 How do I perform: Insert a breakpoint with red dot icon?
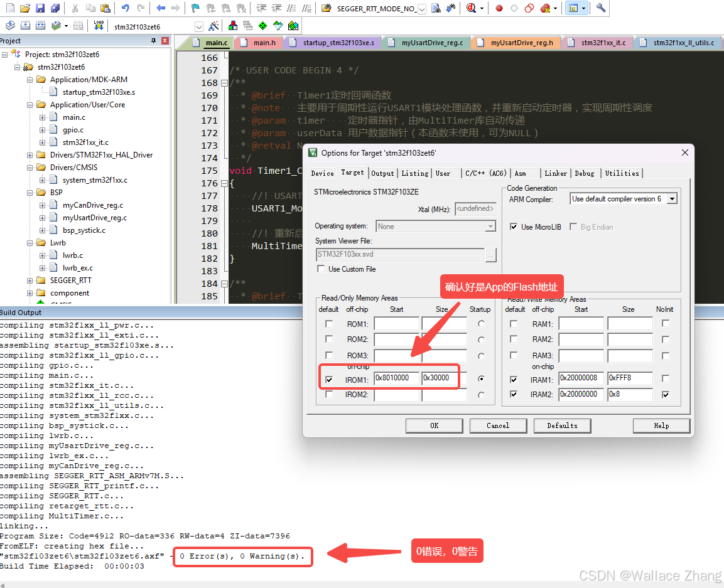click(x=499, y=8)
